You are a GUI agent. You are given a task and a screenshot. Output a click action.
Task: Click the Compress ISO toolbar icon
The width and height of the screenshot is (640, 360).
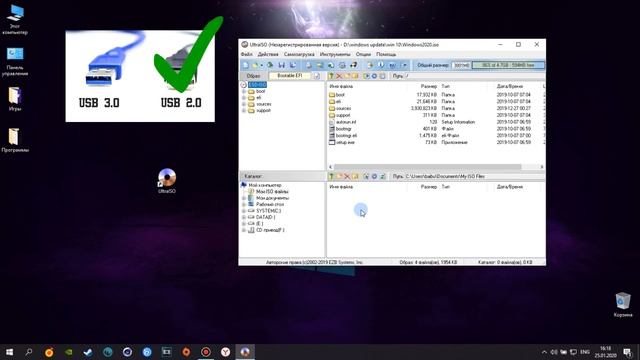point(320,65)
